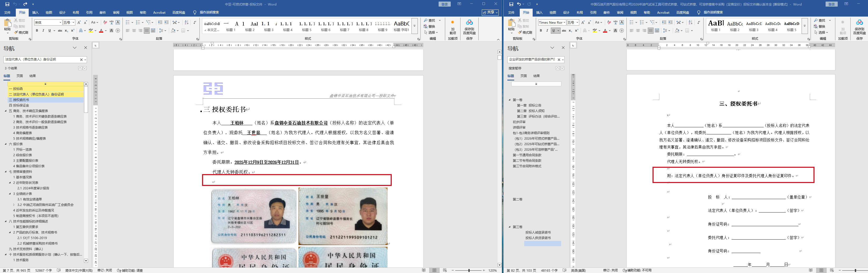Click 王柏林 ID card image in left document
The height and width of the screenshot is (273, 868).
click(254, 216)
